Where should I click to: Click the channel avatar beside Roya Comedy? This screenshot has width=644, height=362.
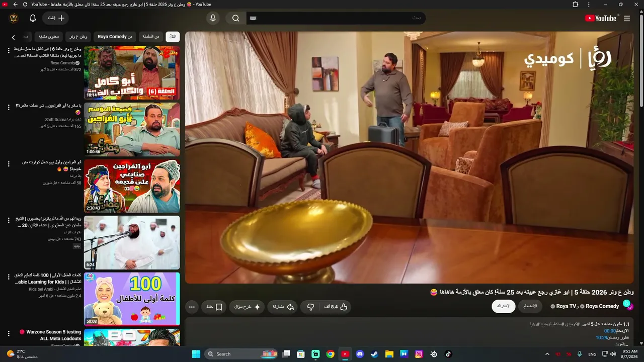click(x=628, y=305)
